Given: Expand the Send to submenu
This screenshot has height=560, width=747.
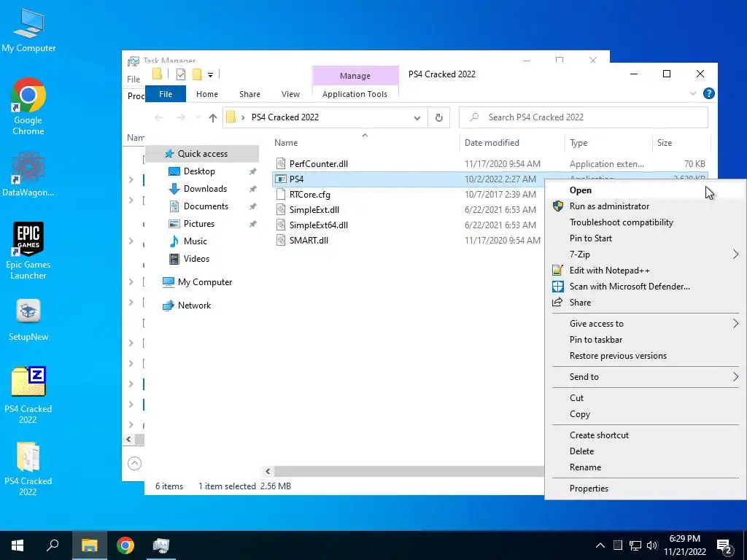Looking at the screenshot, I should 645,377.
